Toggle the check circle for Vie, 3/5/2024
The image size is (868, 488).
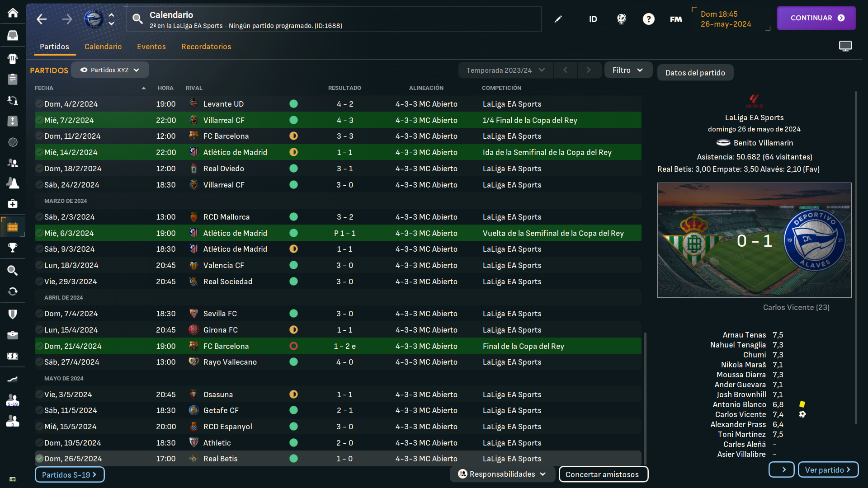(x=39, y=394)
